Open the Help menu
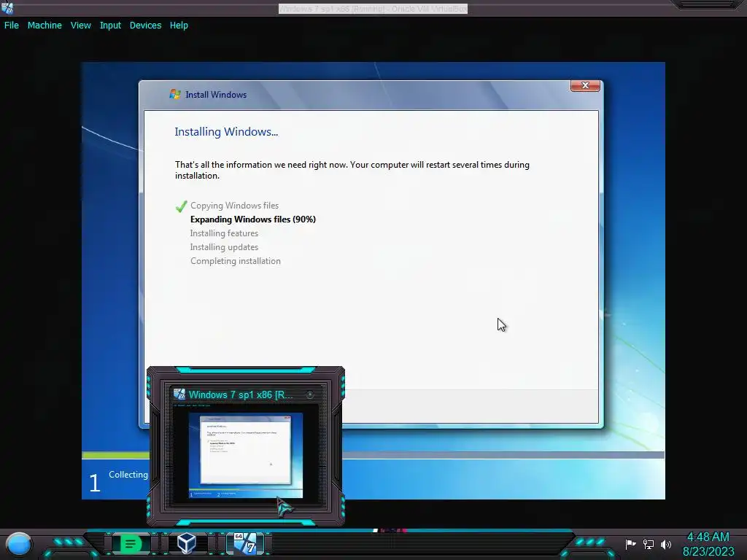This screenshot has height=560, width=747. [179, 26]
